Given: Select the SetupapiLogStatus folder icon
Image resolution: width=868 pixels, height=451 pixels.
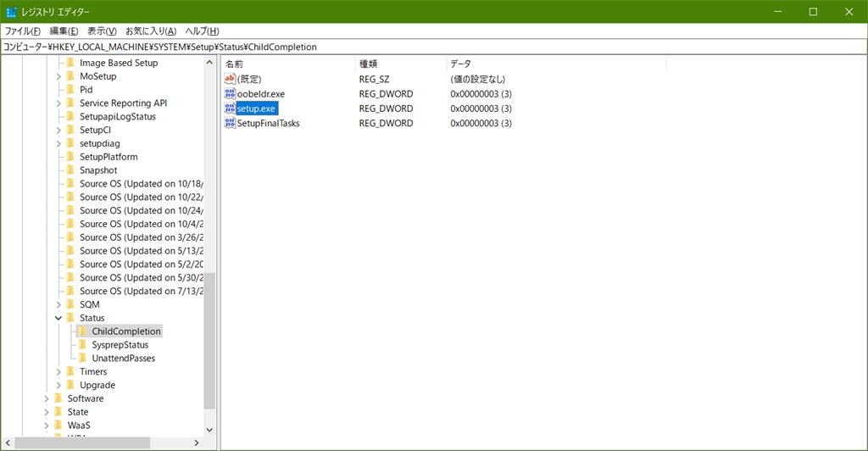Looking at the screenshot, I should [x=70, y=116].
